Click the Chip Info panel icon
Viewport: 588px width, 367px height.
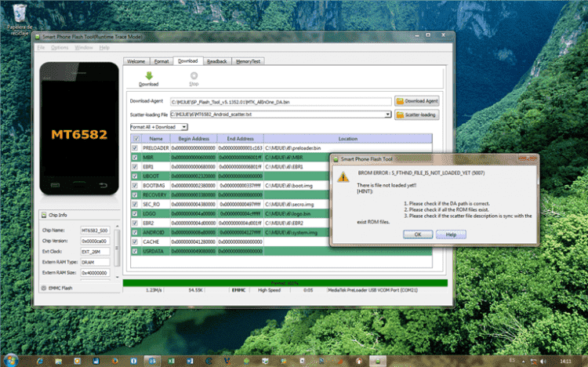click(x=44, y=215)
